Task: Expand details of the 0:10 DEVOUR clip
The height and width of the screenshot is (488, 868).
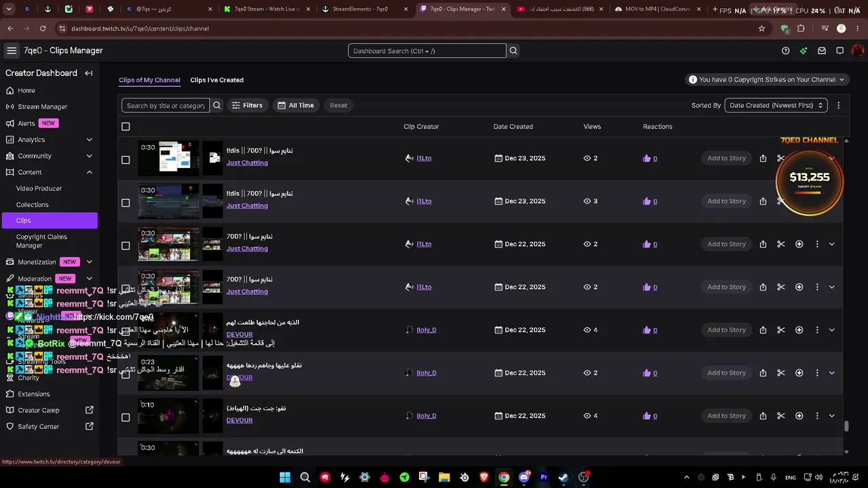Action: (832, 416)
